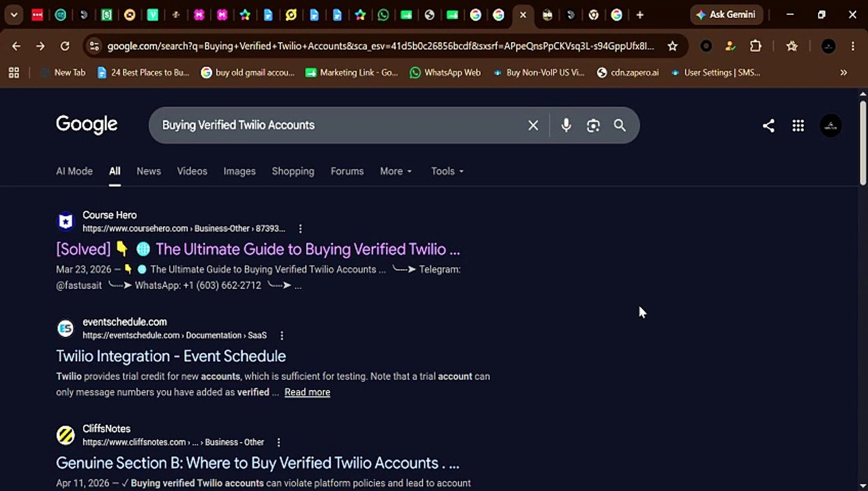Open the Google apps grid
Image resolution: width=868 pixels, height=491 pixels.
point(798,125)
